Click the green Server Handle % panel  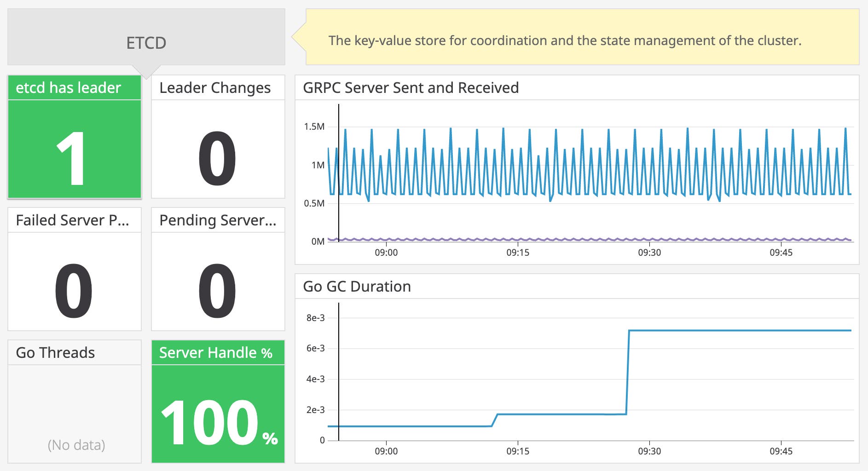point(216,405)
